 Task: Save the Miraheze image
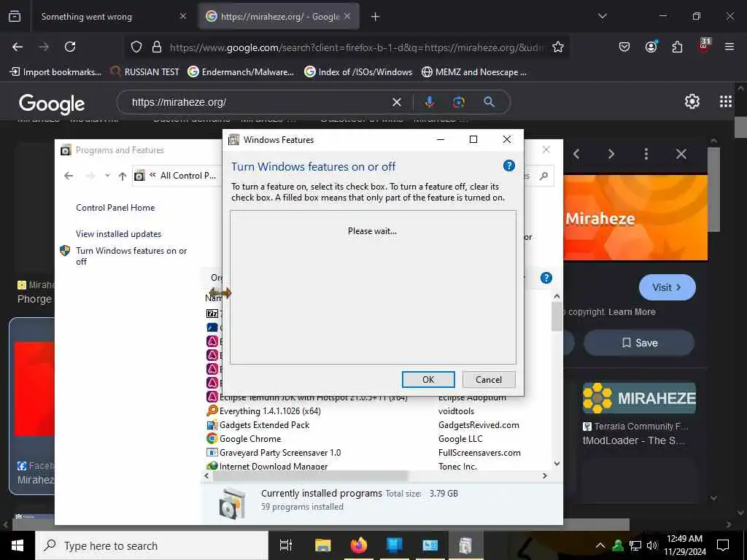639,343
